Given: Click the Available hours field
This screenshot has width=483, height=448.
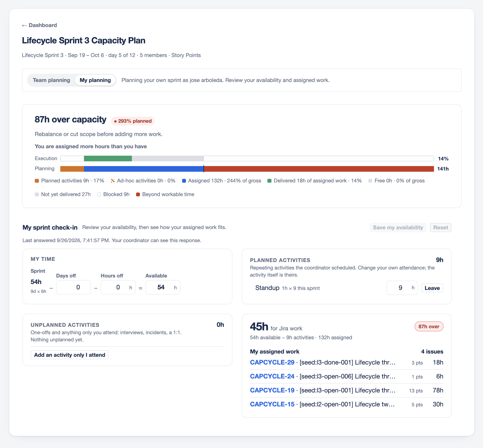Looking at the screenshot, I should tap(163, 287).
